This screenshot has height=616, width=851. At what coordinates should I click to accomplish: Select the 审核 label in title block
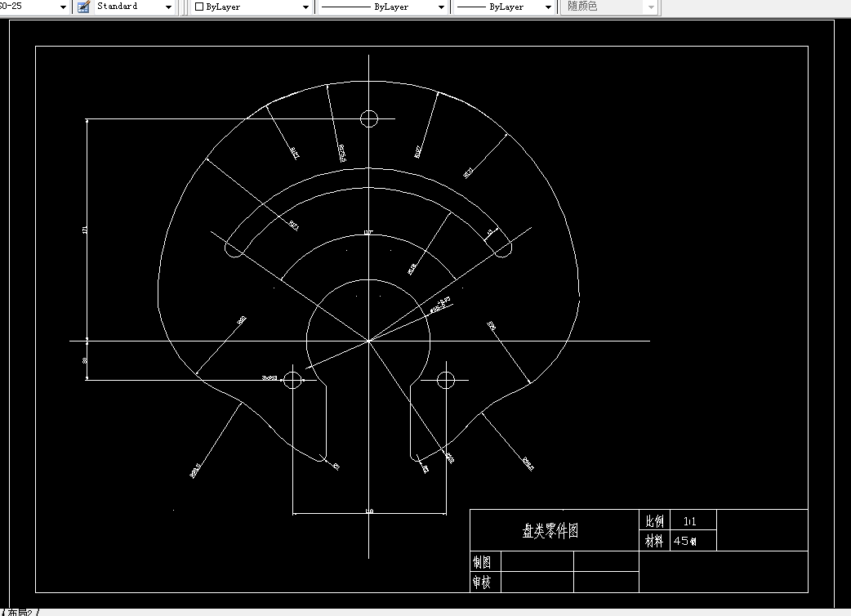click(481, 582)
